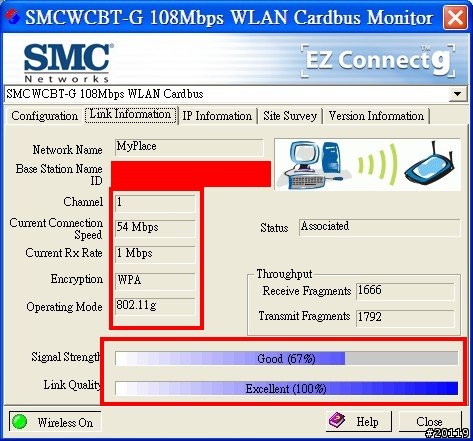Image resolution: width=473 pixels, height=441 pixels.
Task: Click the Transmit Fragments value 1792
Action: (405, 318)
